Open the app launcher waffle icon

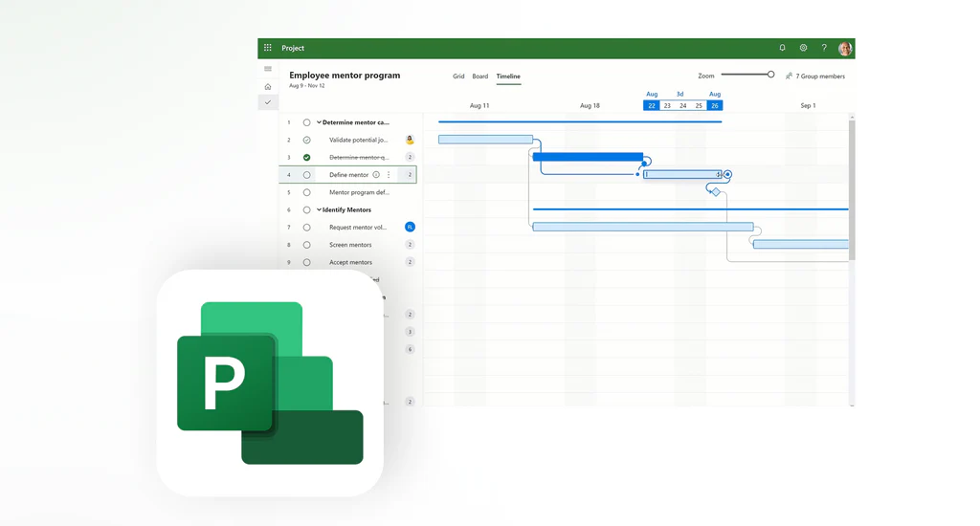tap(268, 48)
